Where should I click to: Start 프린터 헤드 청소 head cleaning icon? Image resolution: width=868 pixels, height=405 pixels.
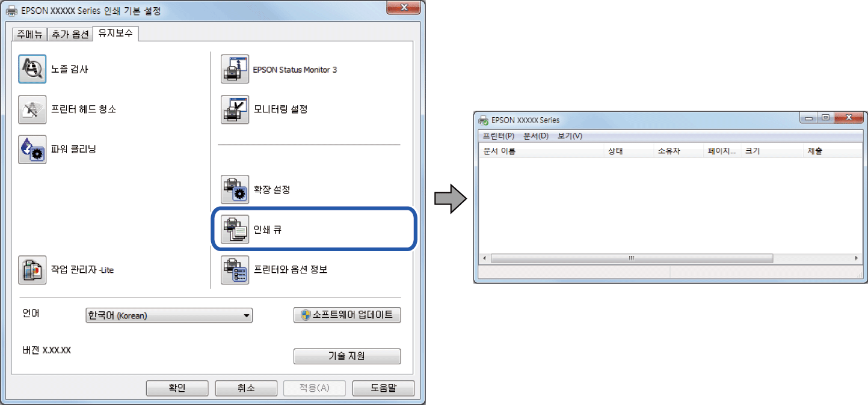coord(32,109)
